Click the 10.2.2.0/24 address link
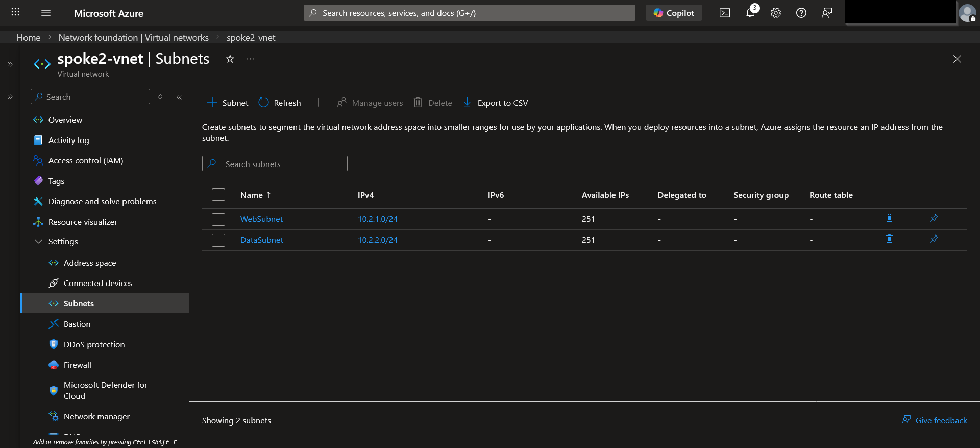980x448 pixels. tap(378, 240)
